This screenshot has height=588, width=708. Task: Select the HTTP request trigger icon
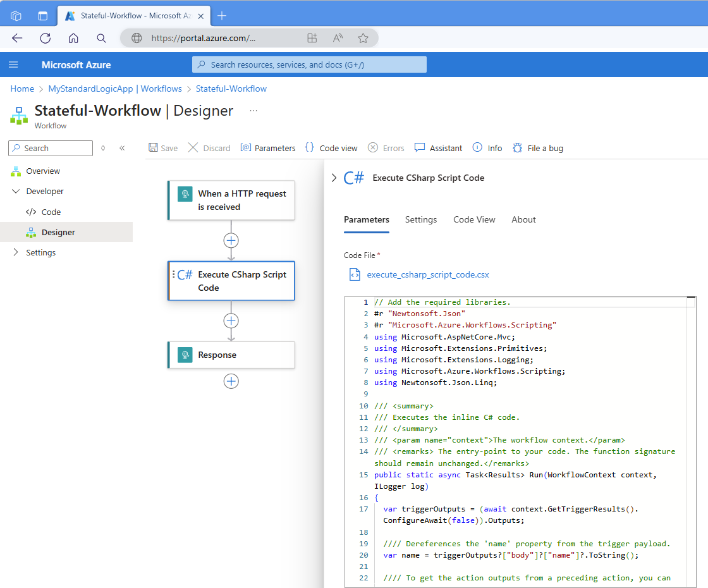coord(185,193)
